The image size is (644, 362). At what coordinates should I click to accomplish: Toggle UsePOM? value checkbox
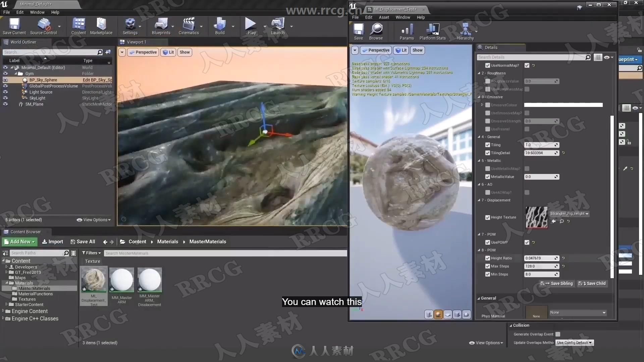tap(527, 242)
